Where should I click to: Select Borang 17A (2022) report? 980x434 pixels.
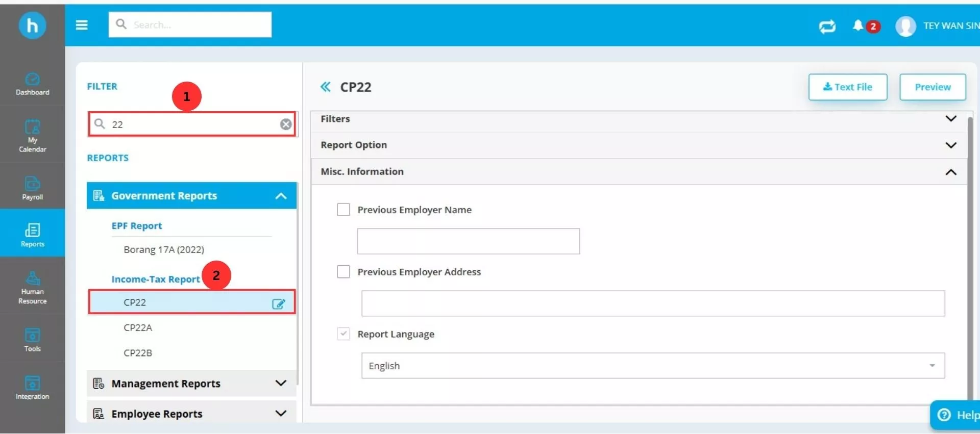[x=164, y=249]
